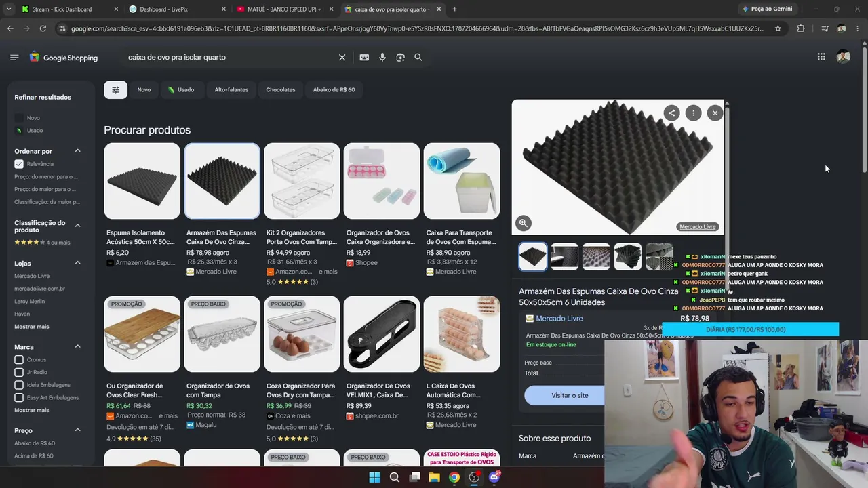Open the Google apps grid
This screenshot has width=868, height=488.
(x=821, y=57)
